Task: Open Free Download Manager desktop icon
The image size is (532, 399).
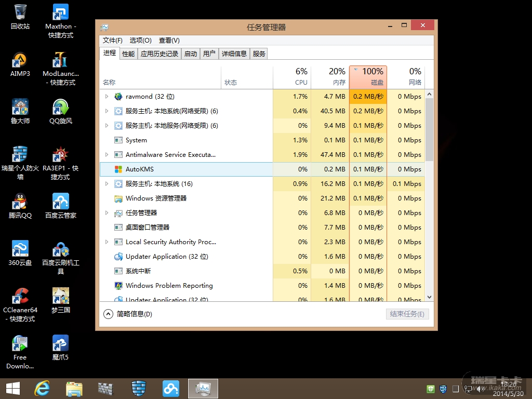Action: pyautogui.click(x=20, y=352)
